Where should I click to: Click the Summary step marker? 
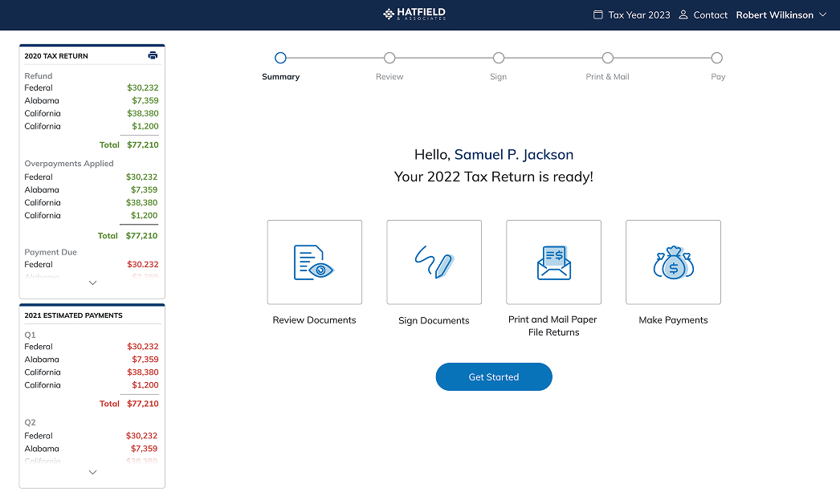[280, 58]
